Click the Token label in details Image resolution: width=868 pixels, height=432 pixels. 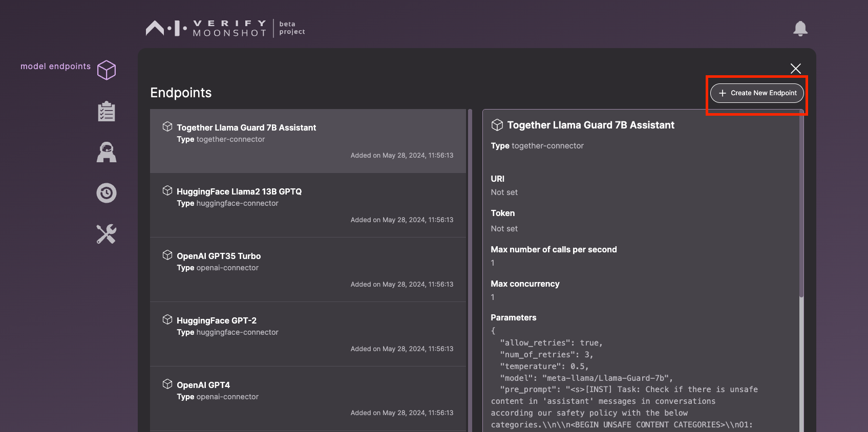[503, 213]
